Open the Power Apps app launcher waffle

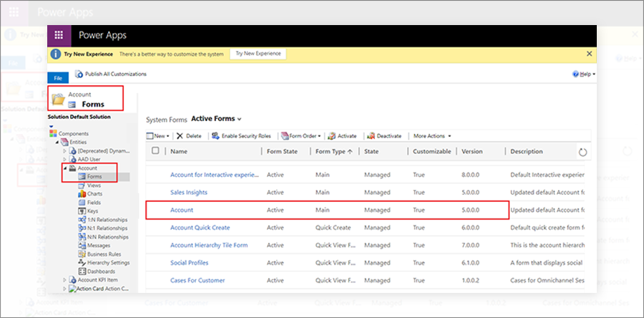tap(59, 35)
